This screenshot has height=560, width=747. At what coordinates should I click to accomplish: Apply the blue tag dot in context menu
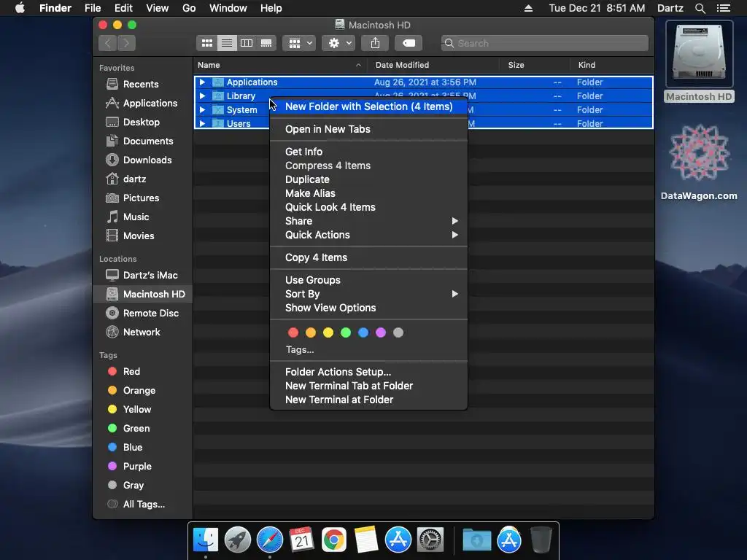coord(363,332)
